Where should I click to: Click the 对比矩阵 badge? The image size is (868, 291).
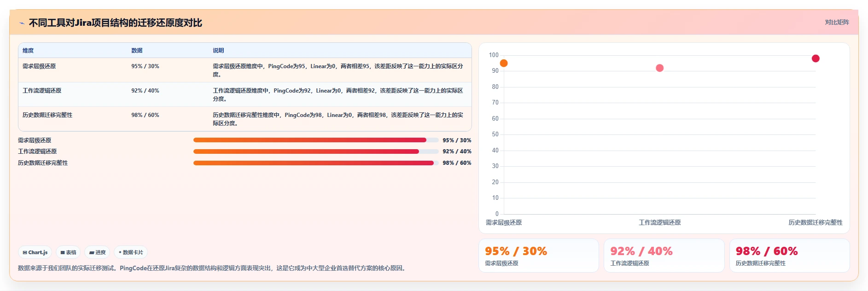click(837, 22)
